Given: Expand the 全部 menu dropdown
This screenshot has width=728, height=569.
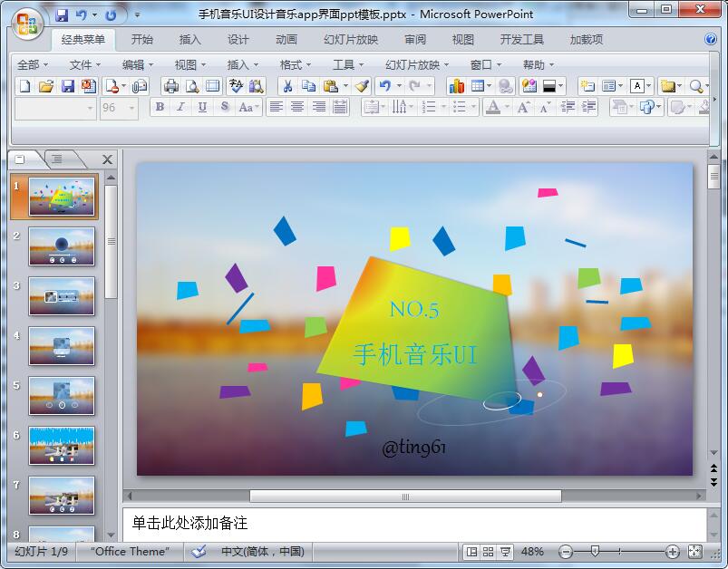Looking at the screenshot, I should click(x=33, y=65).
